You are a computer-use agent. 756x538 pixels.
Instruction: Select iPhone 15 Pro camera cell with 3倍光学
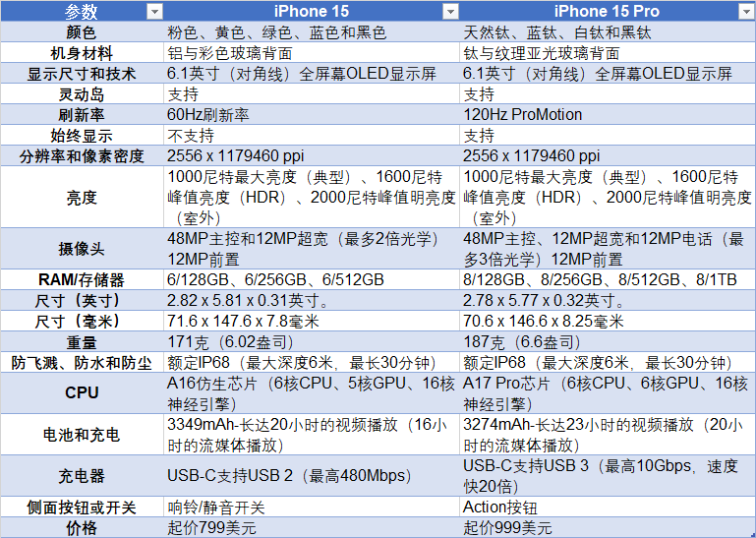point(608,249)
